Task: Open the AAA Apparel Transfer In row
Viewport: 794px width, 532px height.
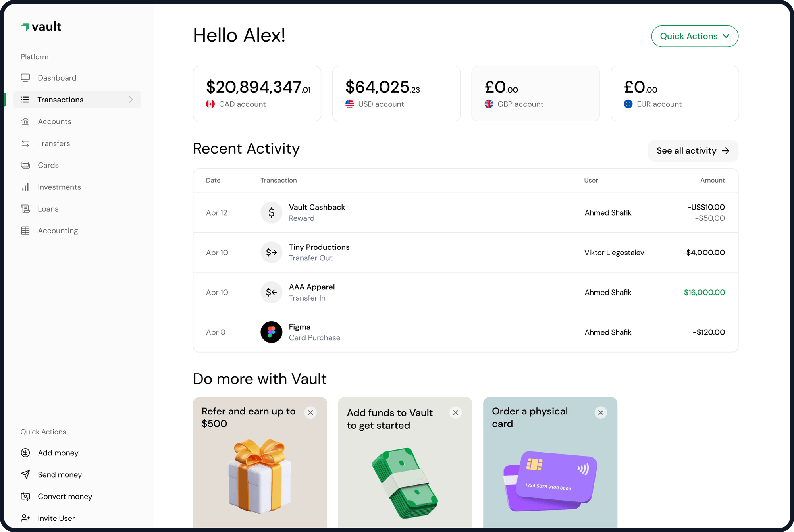Action: [x=465, y=292]
